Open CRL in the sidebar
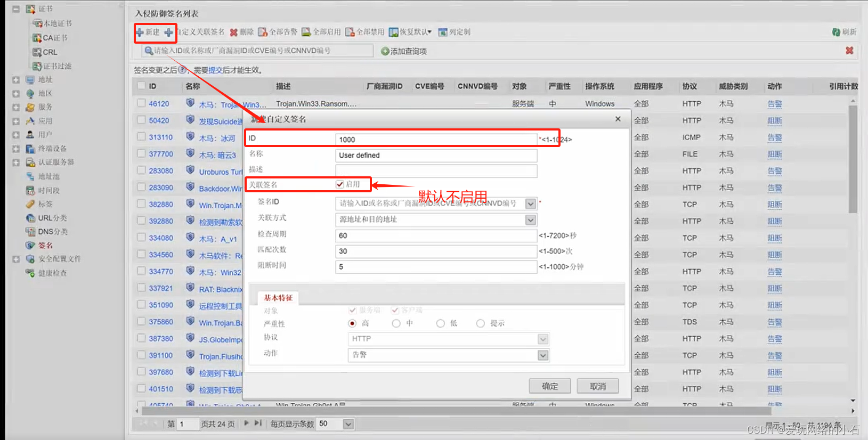The width and height of the screenshot is (868, 440). click(45, 52)
